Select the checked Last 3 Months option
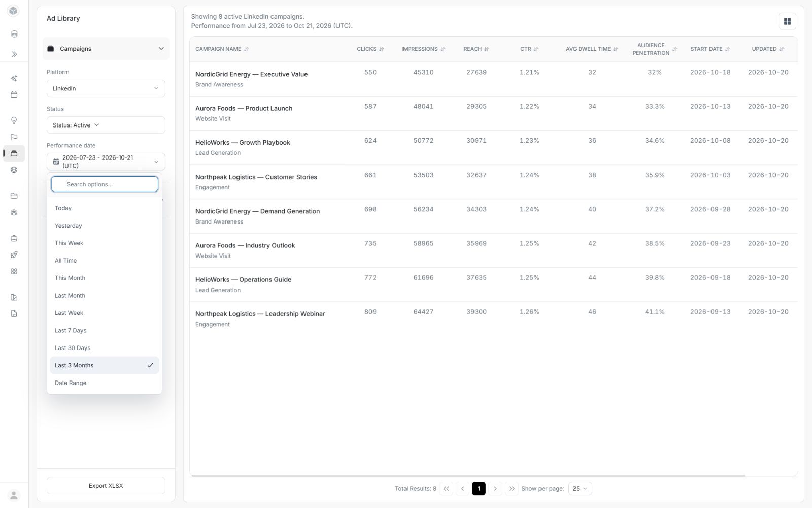 pos(105,365)
